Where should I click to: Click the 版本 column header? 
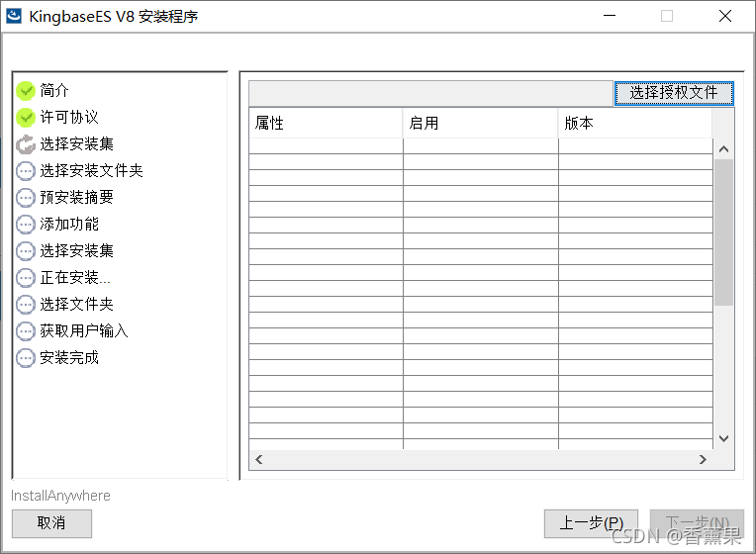point(635,124)
